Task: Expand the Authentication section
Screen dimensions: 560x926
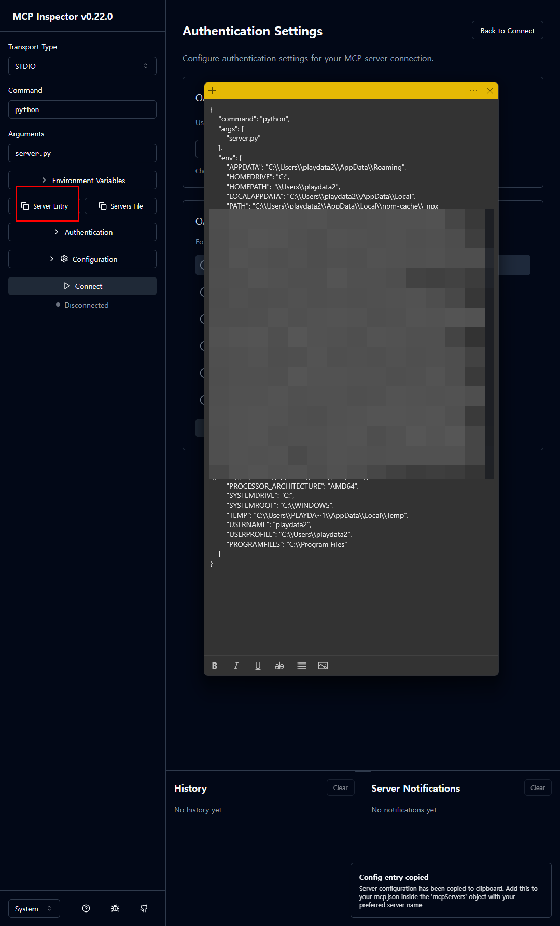Action: point(82,232)
